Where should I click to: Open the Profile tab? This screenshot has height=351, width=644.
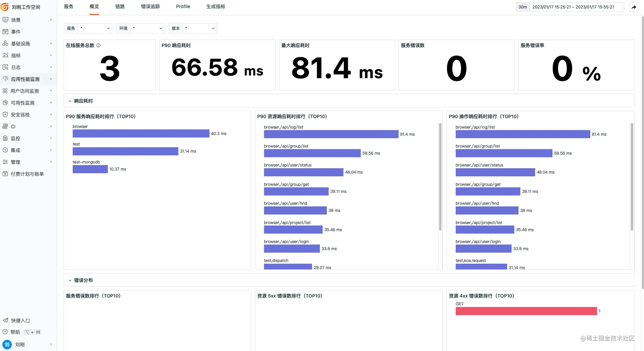[x=183, y=6]
